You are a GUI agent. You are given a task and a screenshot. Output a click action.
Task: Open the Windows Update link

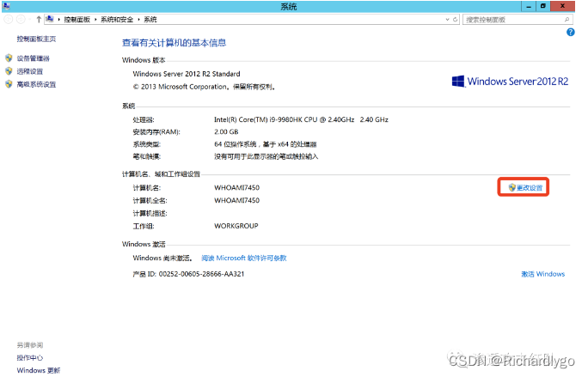click(x=38, y=370)
